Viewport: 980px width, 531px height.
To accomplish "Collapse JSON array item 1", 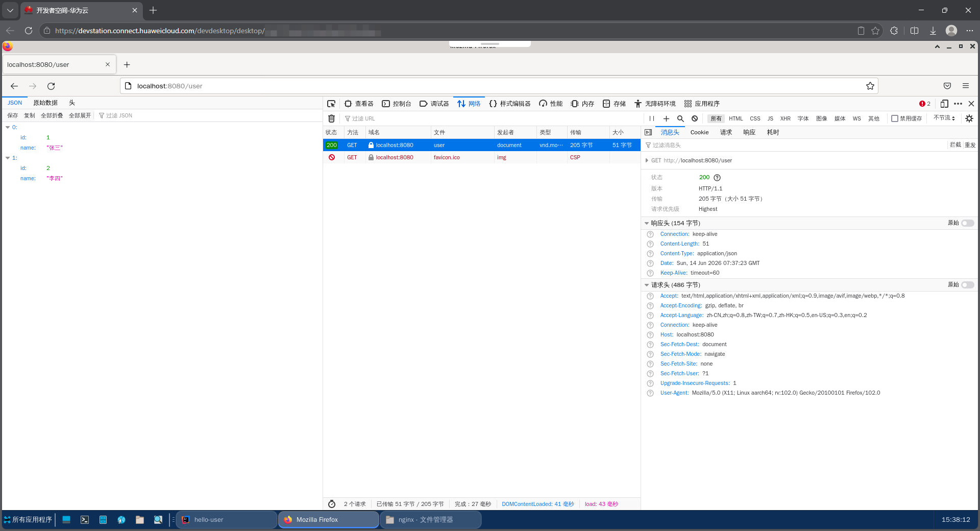I will pyautogui.click(x=8, y=158).
